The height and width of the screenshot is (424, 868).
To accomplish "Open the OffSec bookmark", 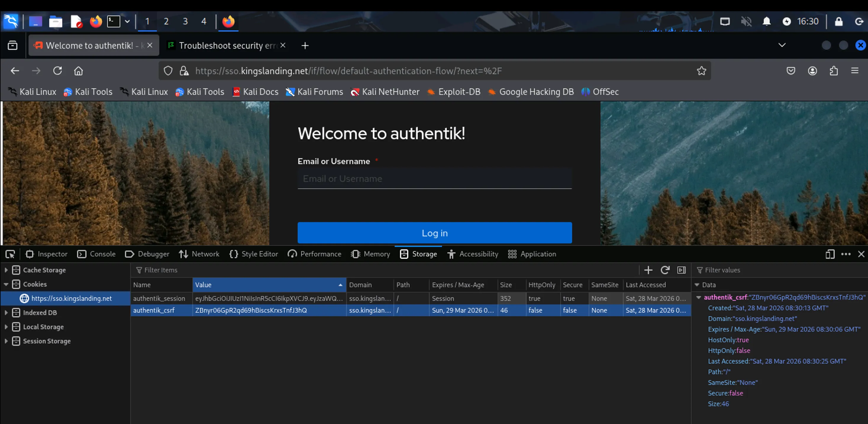I will click(600, 92).
